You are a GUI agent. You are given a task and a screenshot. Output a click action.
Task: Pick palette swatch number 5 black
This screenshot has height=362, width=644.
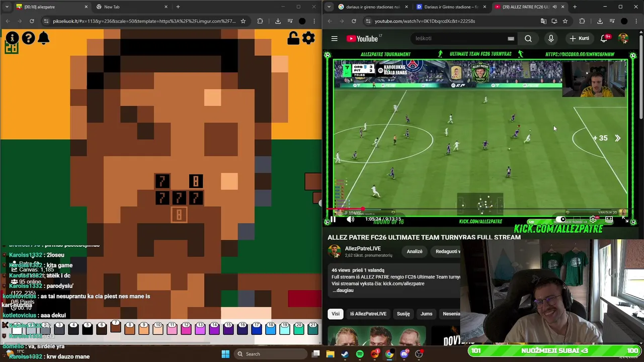click(87, 329)
